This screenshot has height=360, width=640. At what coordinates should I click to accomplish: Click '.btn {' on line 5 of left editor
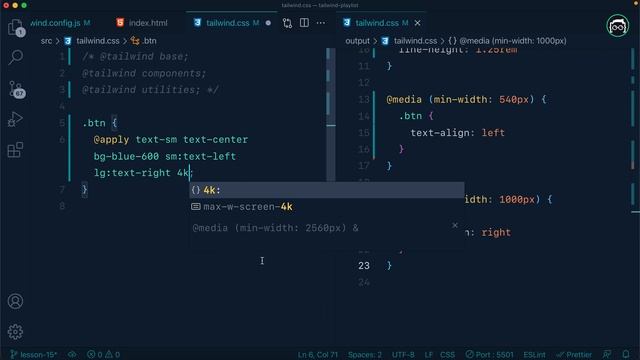(x=100, y=123)
